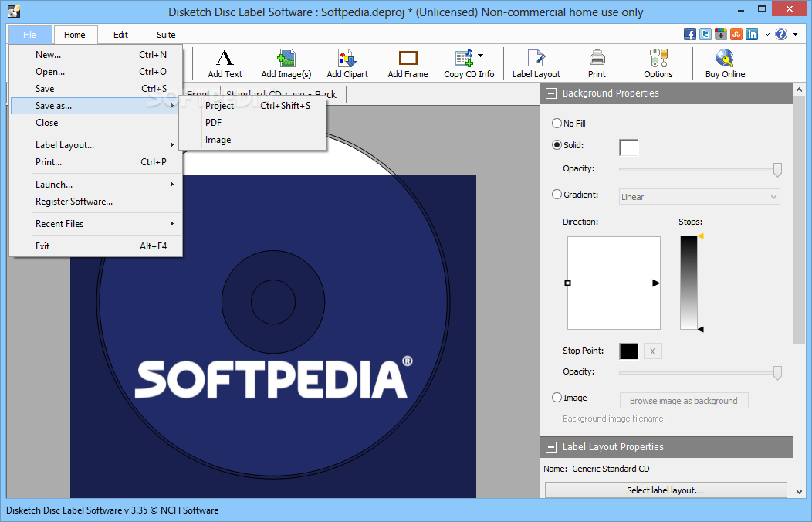Click the side panel scrollbar down arrow
Image resolution: width=812 pixels, height=522 pixels.
[x=799, y=491]
